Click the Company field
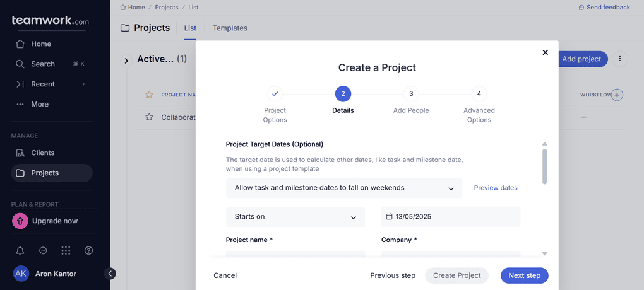This screenshot has width=644, height=290. coord(451,254)
